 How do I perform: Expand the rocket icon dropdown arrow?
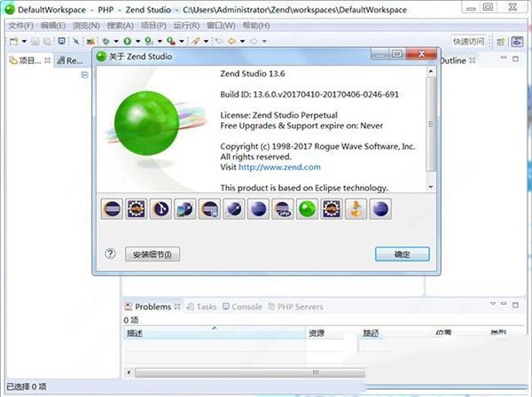(x=206, y=42)
